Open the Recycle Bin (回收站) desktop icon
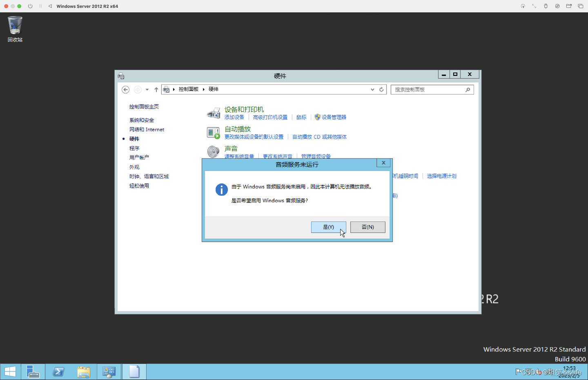 (x=15, y=29)
